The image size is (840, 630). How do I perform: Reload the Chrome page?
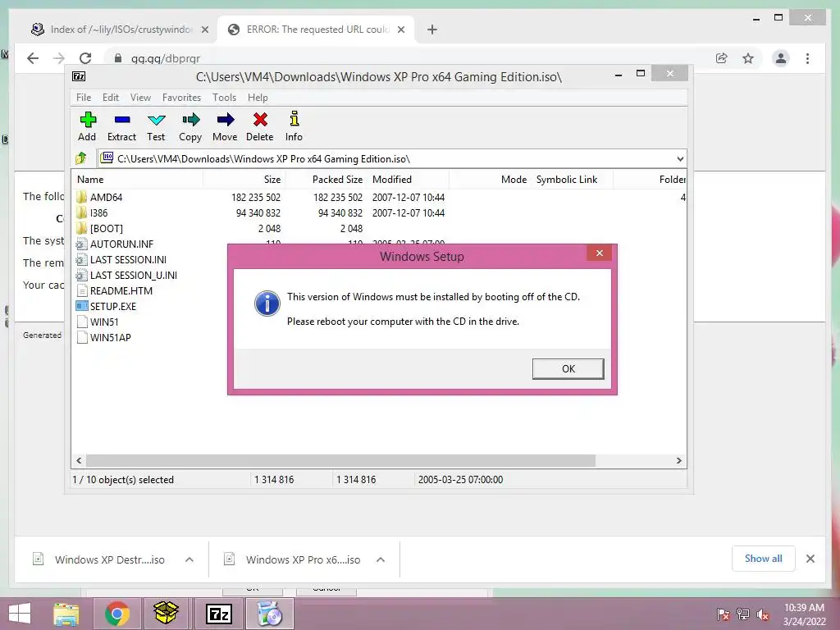click(85, 58)
